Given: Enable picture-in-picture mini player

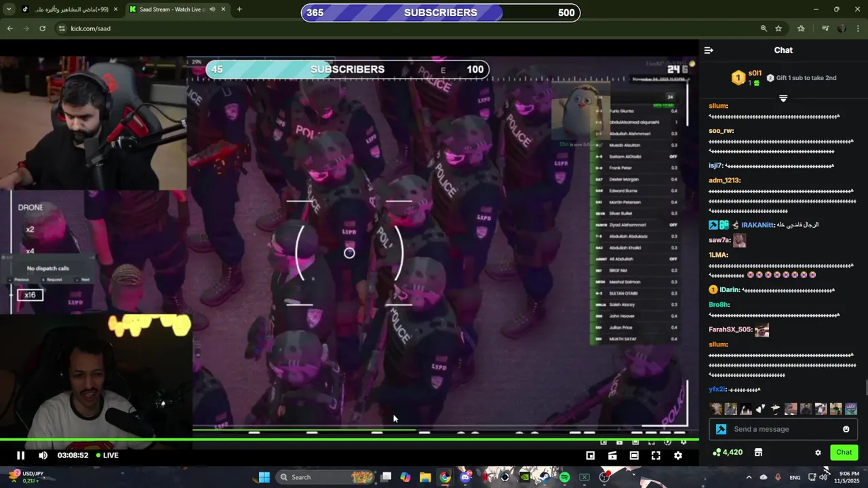Looking at the screenshot, I should [x=591, y=455].
